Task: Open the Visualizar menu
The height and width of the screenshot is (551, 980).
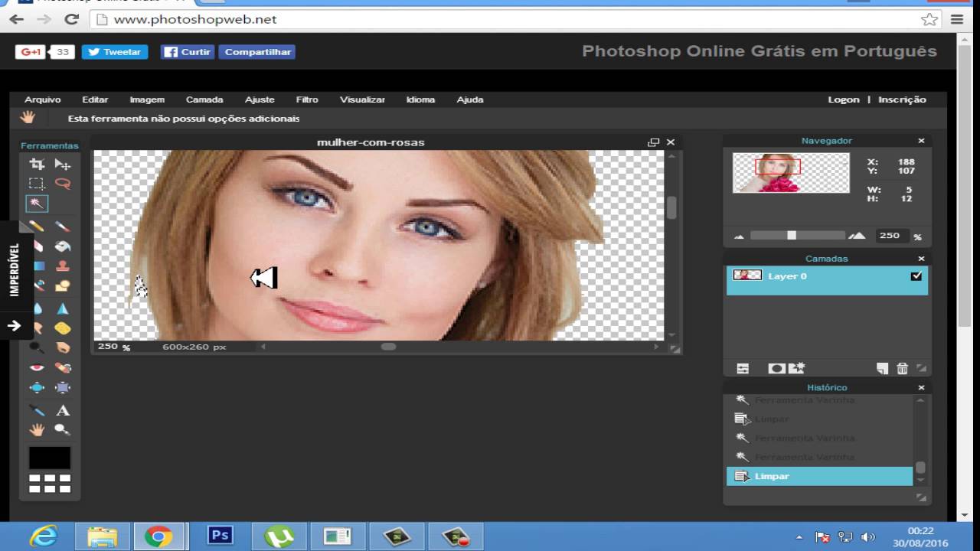Action: [x=363, y=99]
